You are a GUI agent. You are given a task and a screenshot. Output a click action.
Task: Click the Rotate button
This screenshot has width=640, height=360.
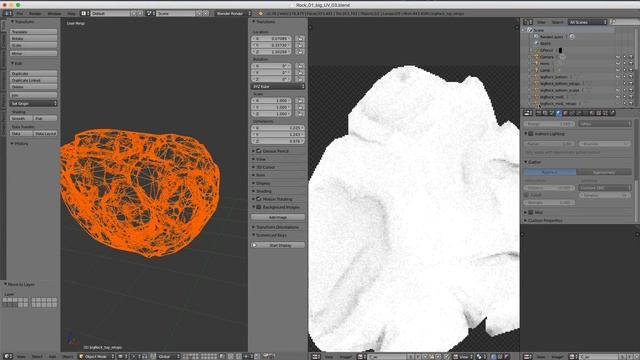tap(33, 38)
